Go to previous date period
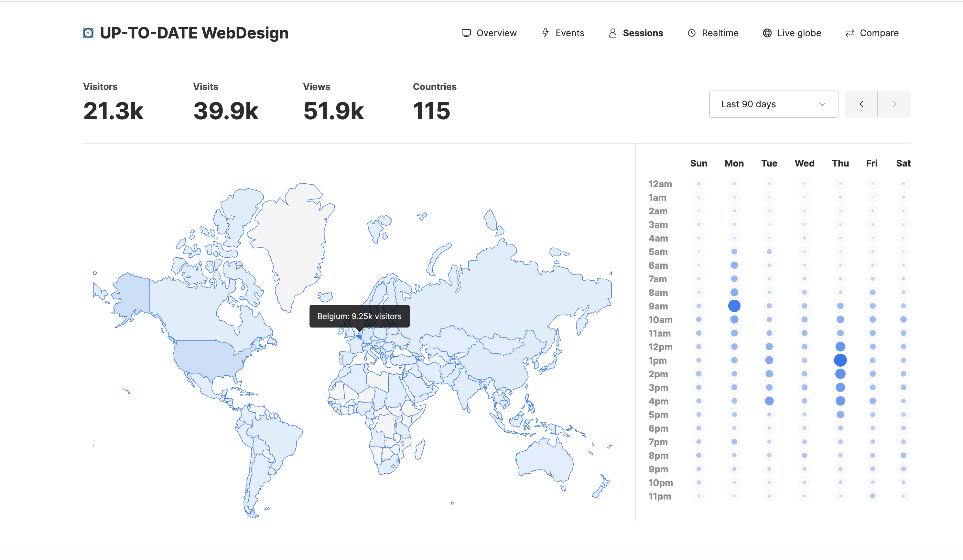 861,104
